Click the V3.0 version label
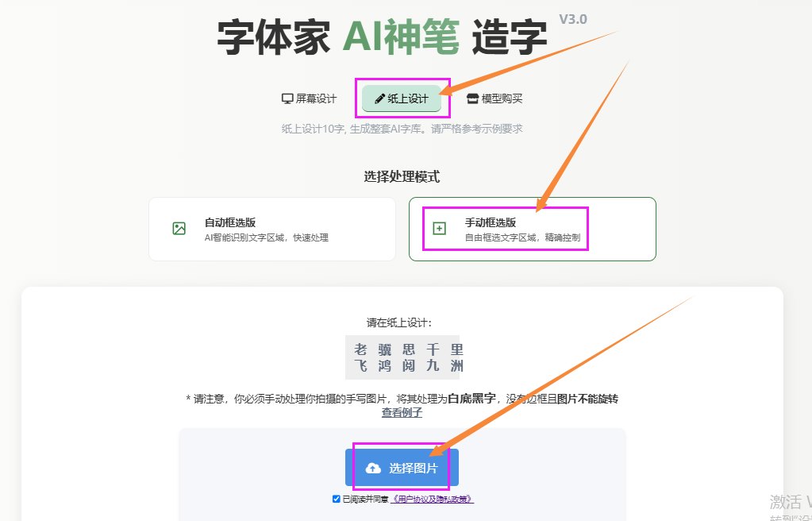 click(x=573, y=19)
